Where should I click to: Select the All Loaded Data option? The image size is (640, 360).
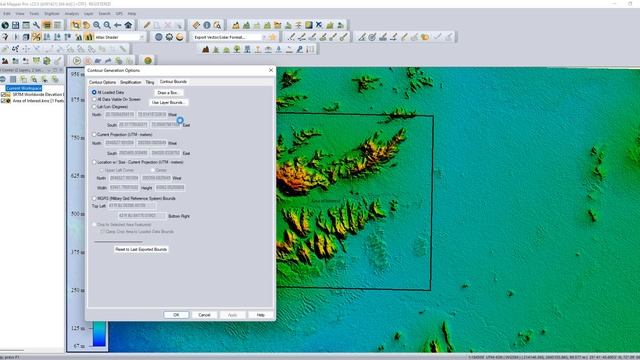click(108, 93)
